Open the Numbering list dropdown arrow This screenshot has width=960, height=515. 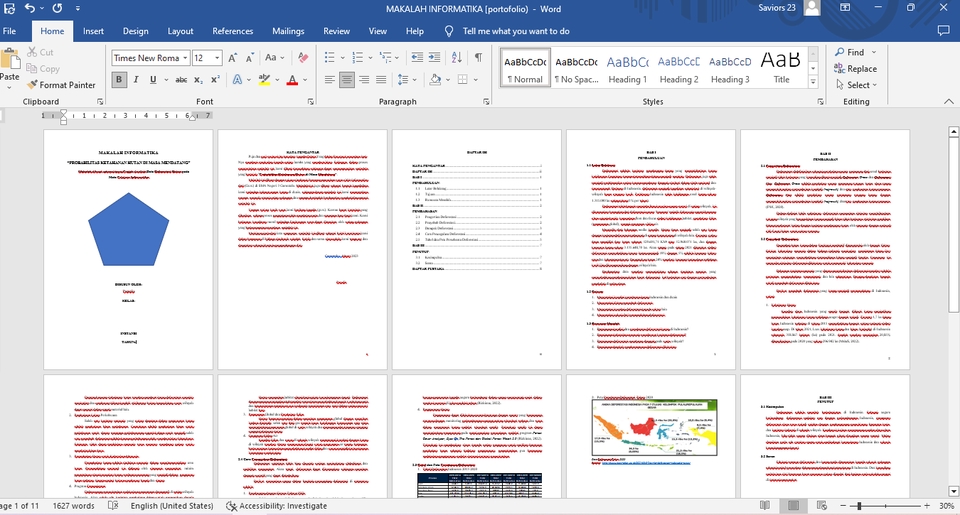[370, 58]
